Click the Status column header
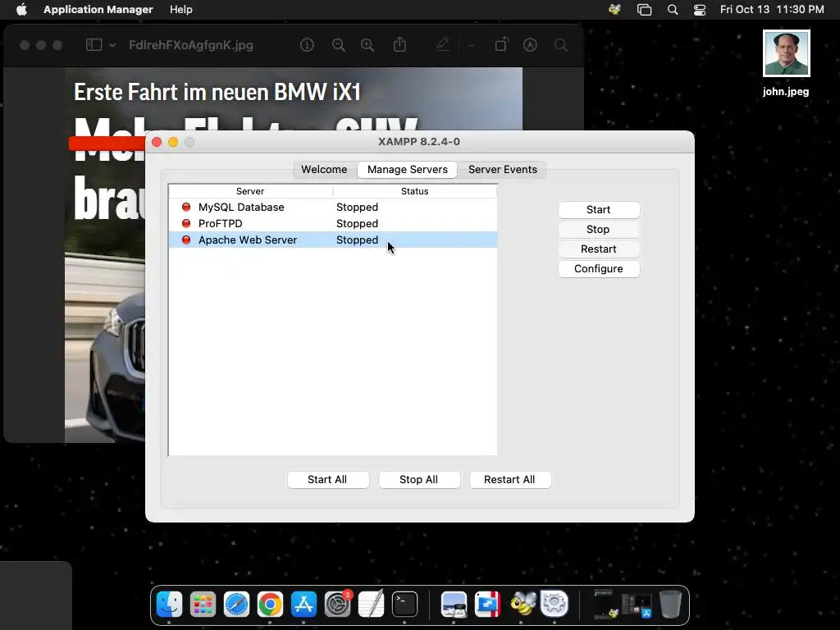This screenshot has width=840, height=630. pos(414,191)
